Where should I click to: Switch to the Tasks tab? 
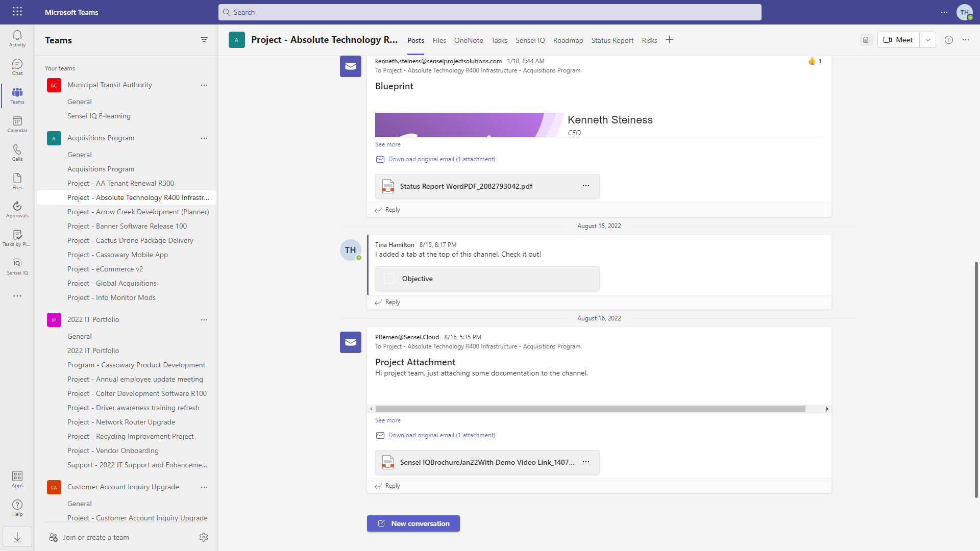pyautogui.click(x=499, y=40)
